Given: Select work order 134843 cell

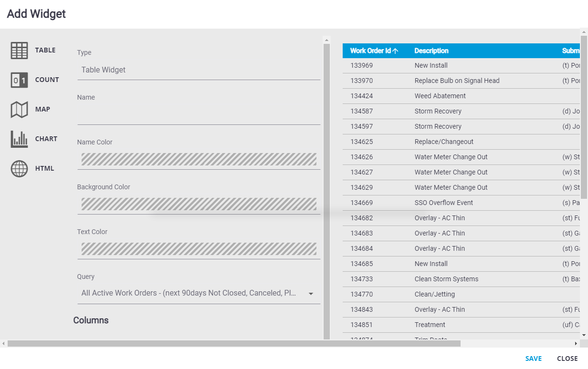Looking at the screenshot, I should [x=361, y=310].
